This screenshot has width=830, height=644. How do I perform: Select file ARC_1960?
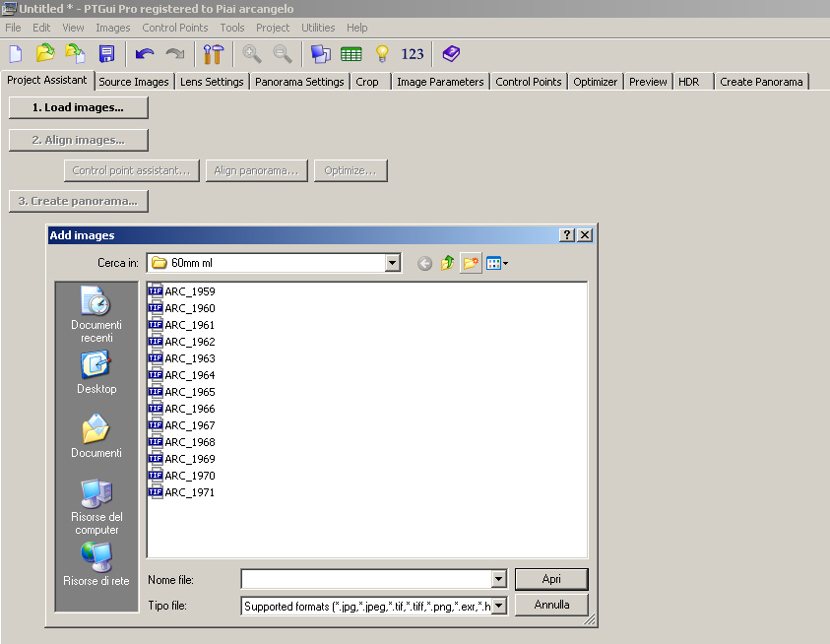182,308
